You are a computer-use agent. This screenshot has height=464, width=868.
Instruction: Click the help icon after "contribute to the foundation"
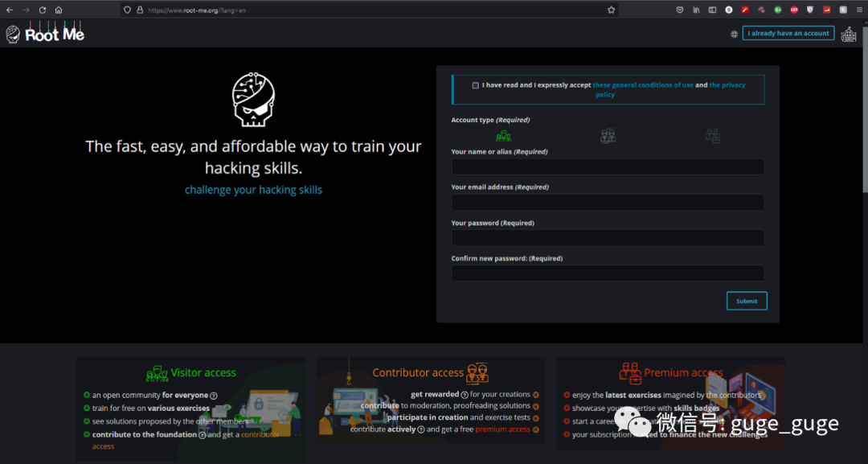[x=202, y=435]
